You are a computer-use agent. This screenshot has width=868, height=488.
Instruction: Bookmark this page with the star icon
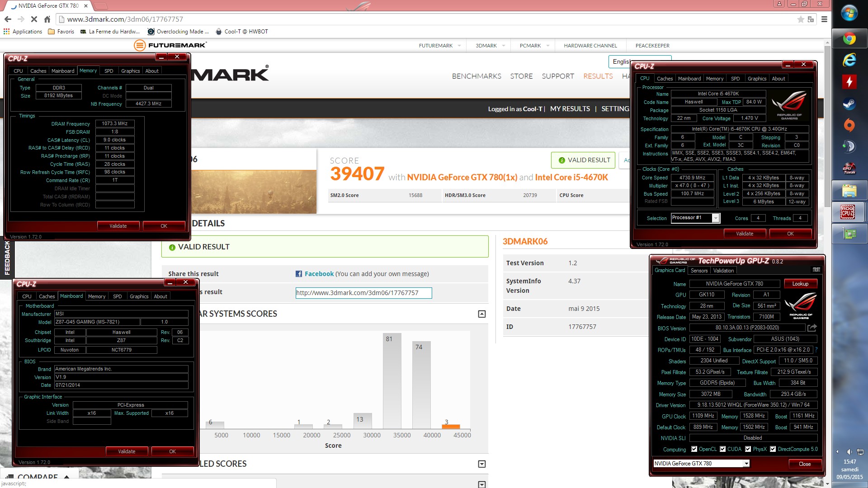[x=801, y=19]
